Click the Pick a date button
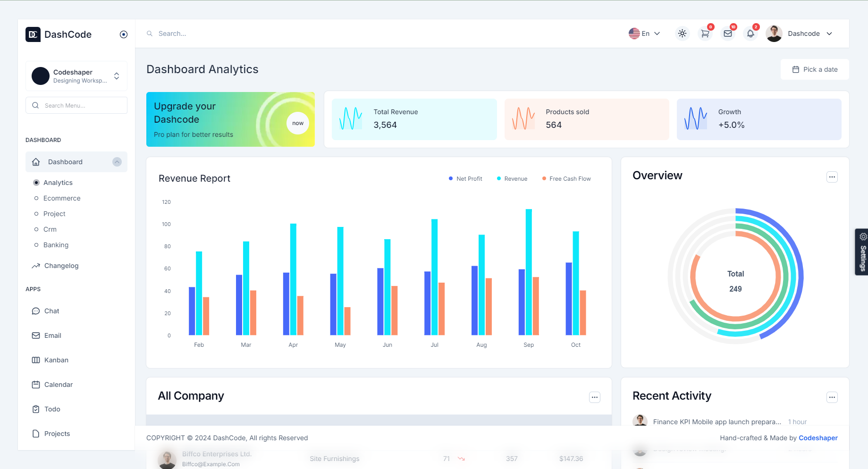Screen dimensions: 868x469 [815, 69]
